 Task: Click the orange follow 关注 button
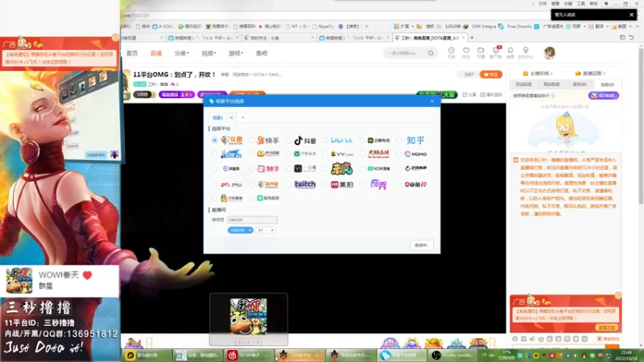click(491, 75)
